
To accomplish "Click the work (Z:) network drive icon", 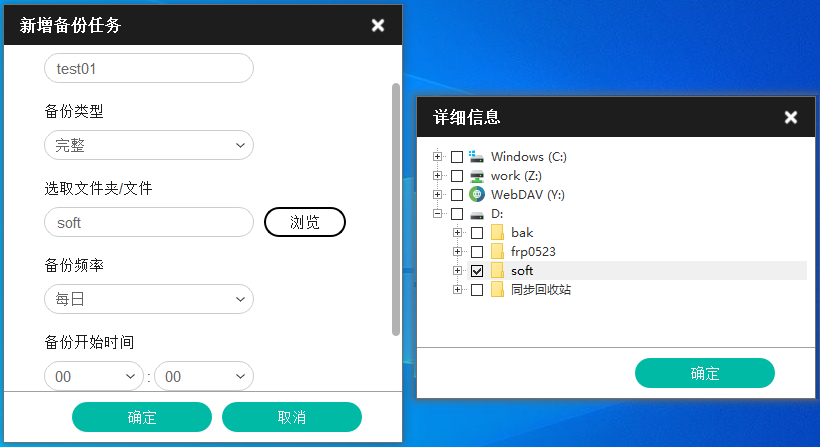I will coord(476,176).
